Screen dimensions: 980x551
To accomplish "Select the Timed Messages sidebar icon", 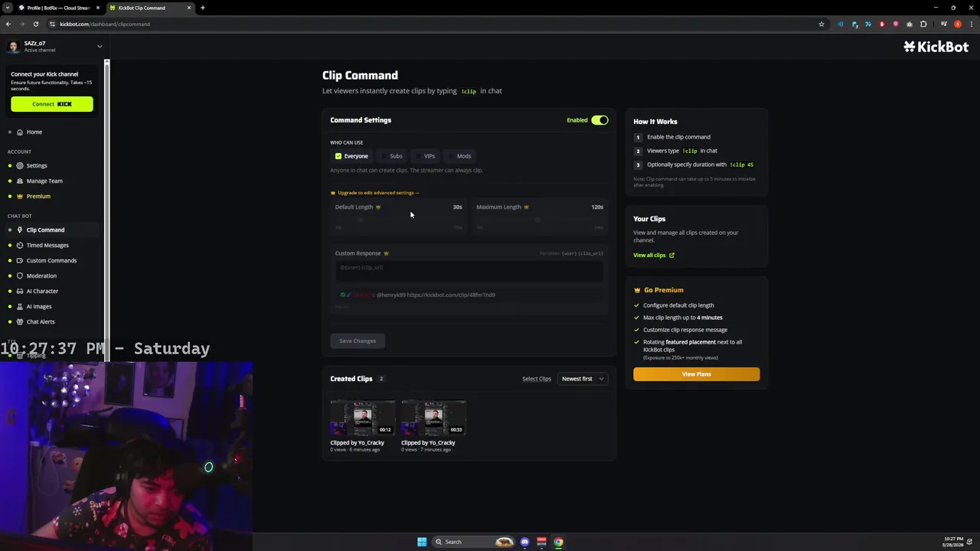I will click(x=20, y=246).
